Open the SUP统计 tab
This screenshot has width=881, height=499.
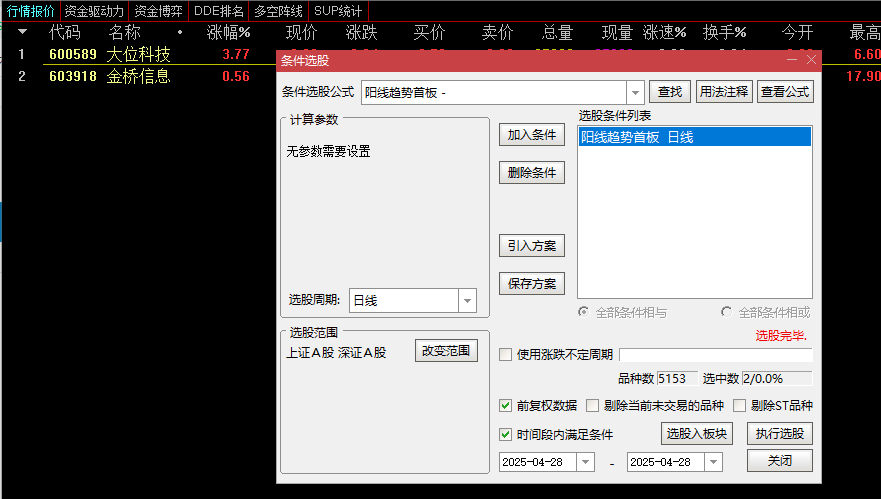(x=338, y=11)
